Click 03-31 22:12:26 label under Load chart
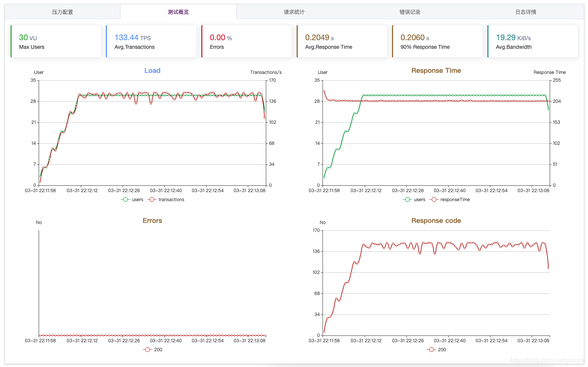The image size is (588, 367). tap(124, 191)
